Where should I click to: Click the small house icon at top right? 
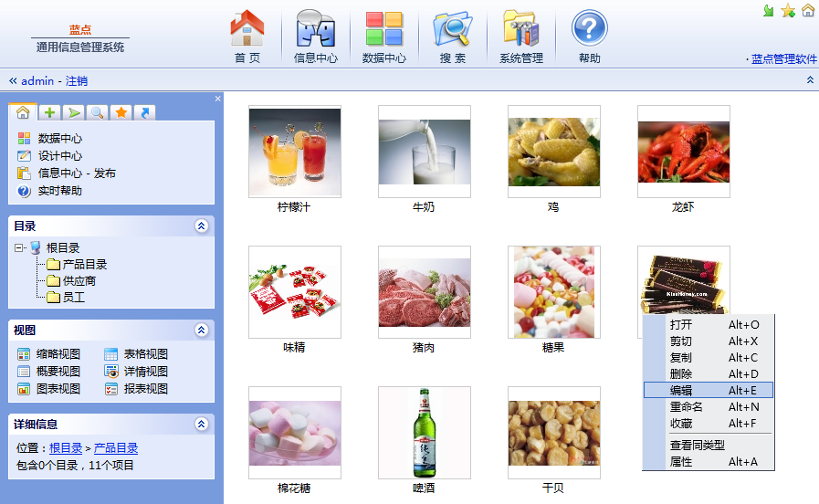coord(807,10)
